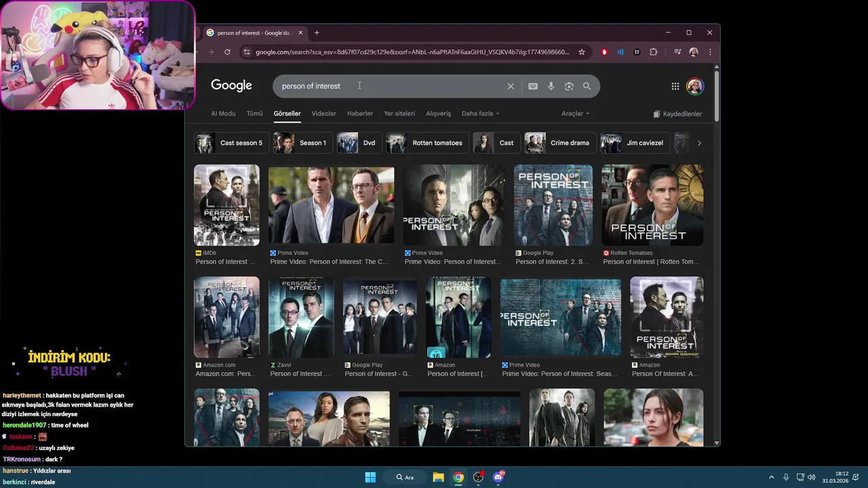The width and height of the screenshot is (868, 488).
Task: Open the Windows Start menu
Action: click(370, 477)
